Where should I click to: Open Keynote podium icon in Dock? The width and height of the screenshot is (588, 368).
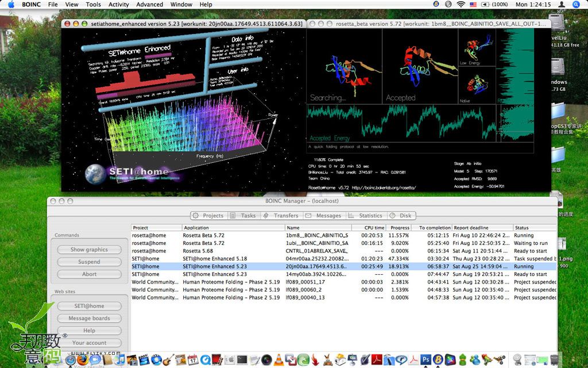point(353,360)
